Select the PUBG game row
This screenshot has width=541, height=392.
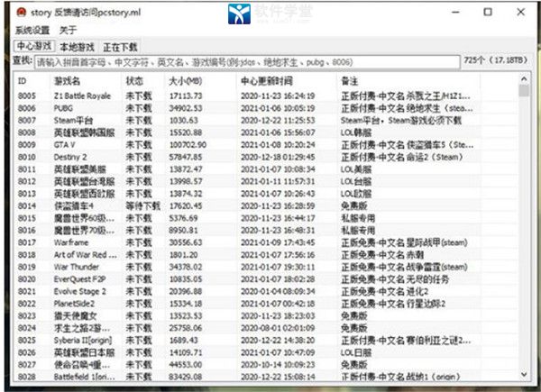tap(265, 108)
